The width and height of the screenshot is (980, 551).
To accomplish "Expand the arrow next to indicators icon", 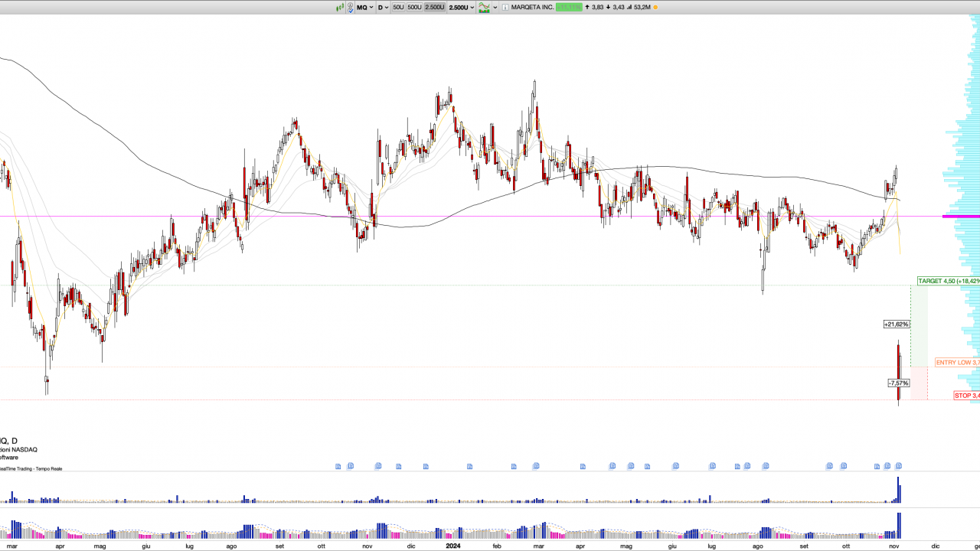I will click(495, 8).
